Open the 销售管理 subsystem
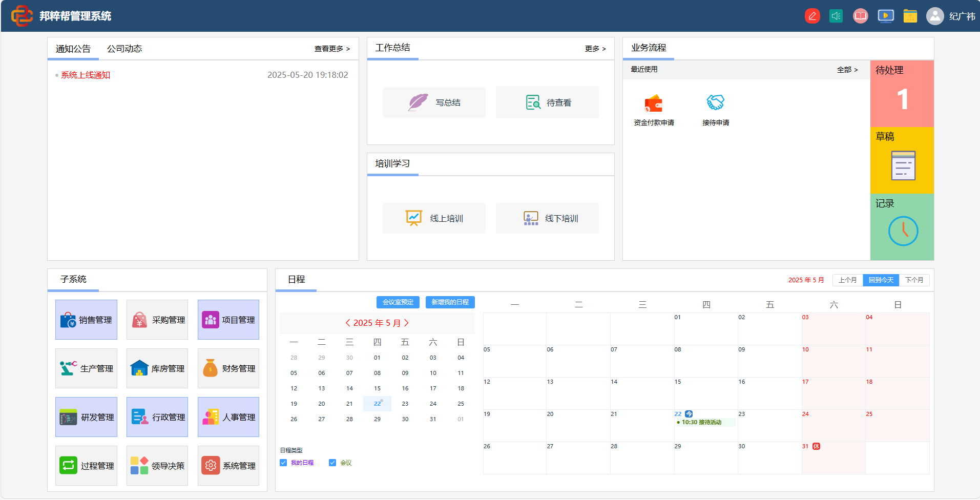980x500 pixels. 86,319
